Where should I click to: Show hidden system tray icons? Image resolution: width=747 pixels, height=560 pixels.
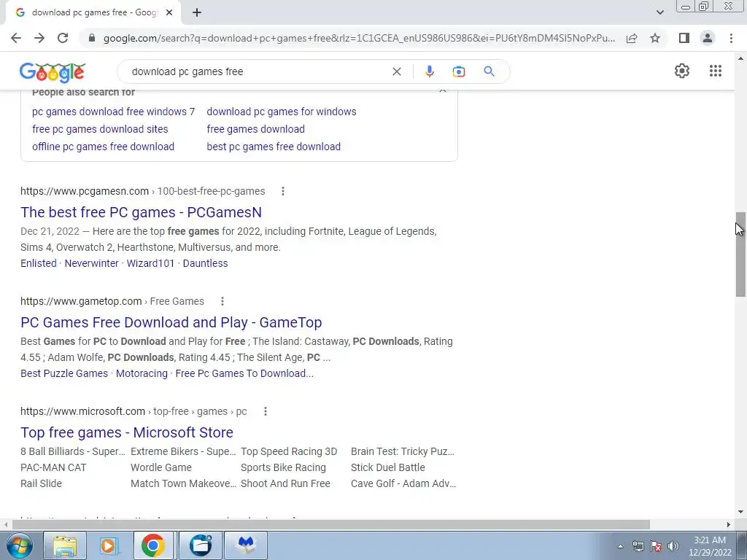tap(620, 546)
